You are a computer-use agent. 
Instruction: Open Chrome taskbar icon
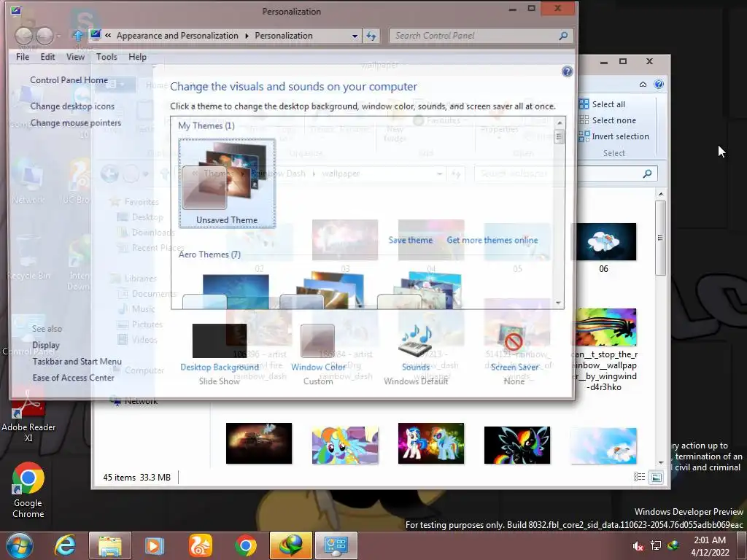(x=245, y=545)
